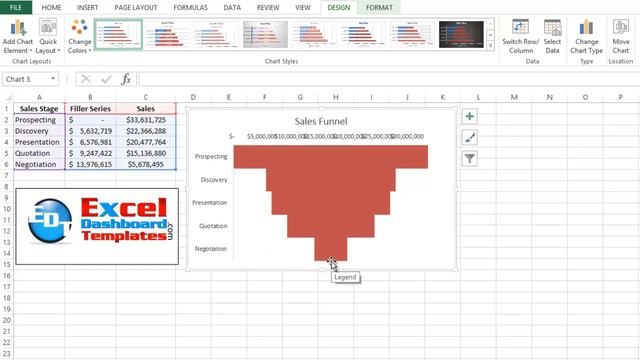Select cell containing 9,247,422

point(90,153)
